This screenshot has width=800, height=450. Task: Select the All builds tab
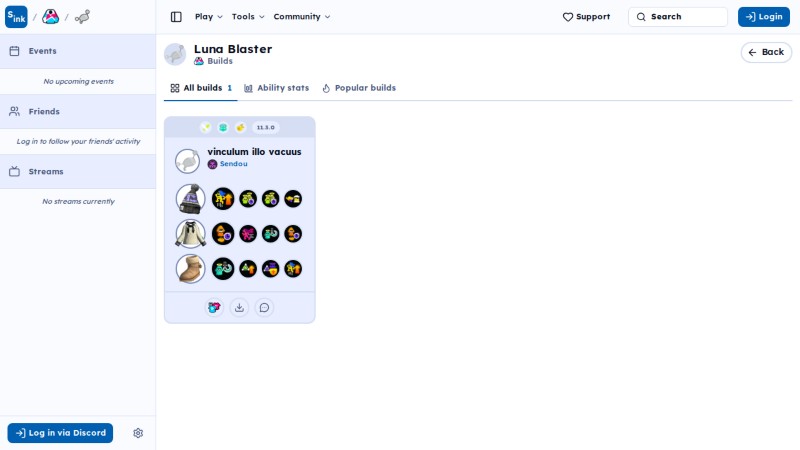pyautogui.click(x=201, y=88)
